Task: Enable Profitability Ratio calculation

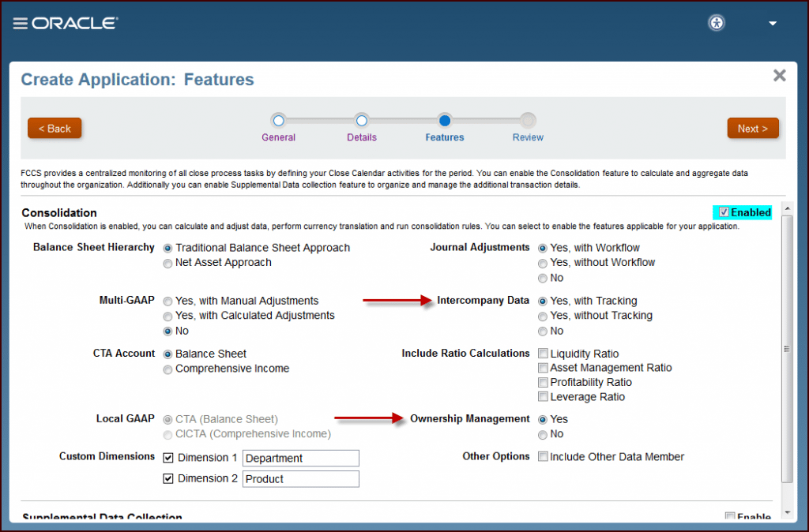Action: point(543,383)
